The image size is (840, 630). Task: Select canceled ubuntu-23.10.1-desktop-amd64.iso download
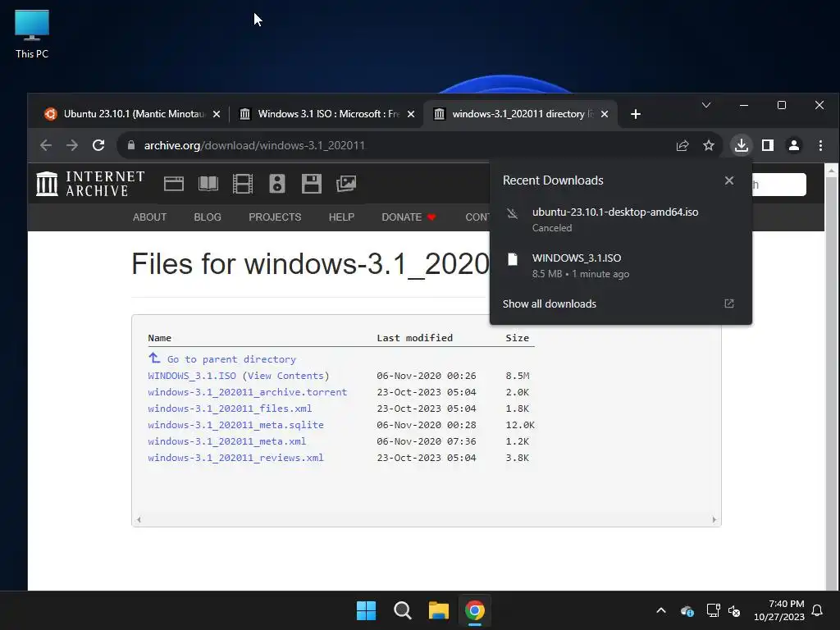tap(620, 220)
